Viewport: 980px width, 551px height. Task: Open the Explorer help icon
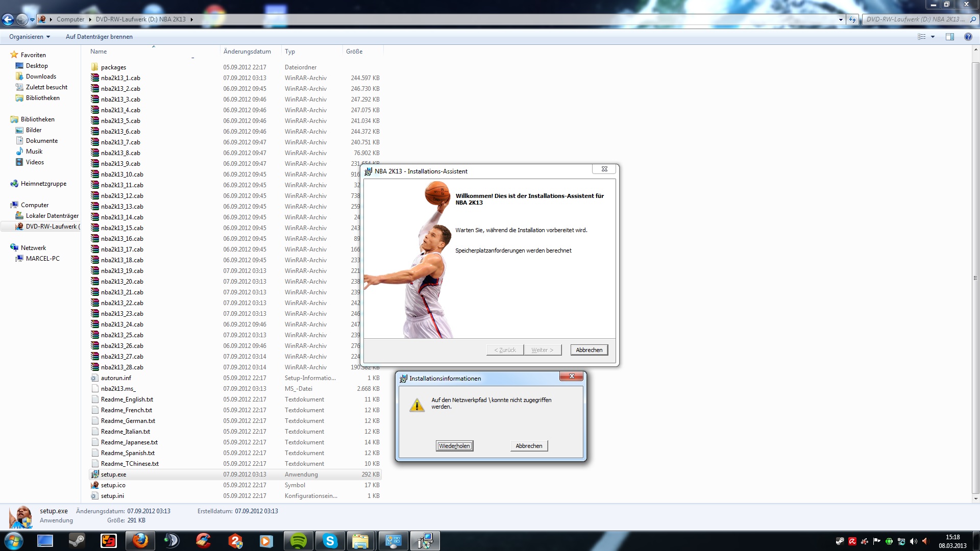click(x=968, y=37)
